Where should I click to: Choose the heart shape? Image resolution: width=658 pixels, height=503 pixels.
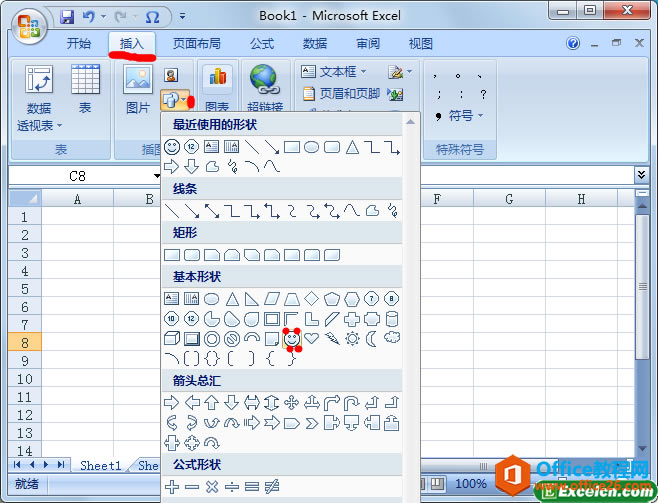311,338
